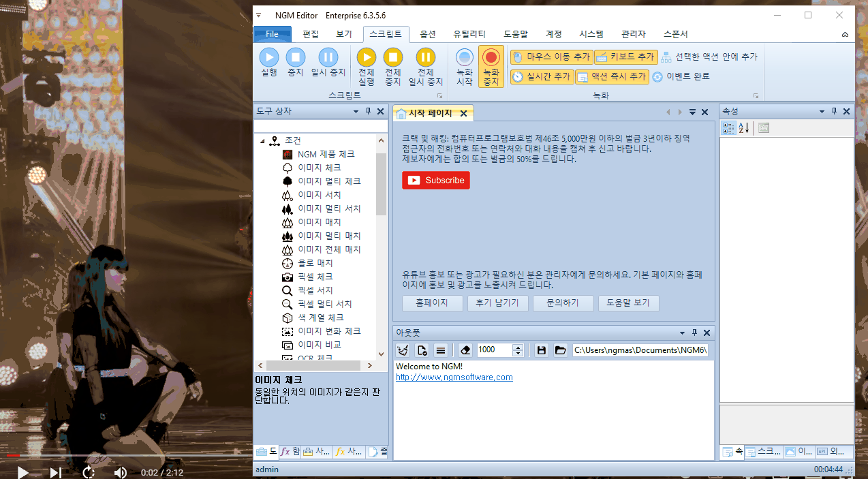The height and width of the screenshot is (479, 868).
Task: Run all scripts with 전체 실행
Action: point(367,67)
